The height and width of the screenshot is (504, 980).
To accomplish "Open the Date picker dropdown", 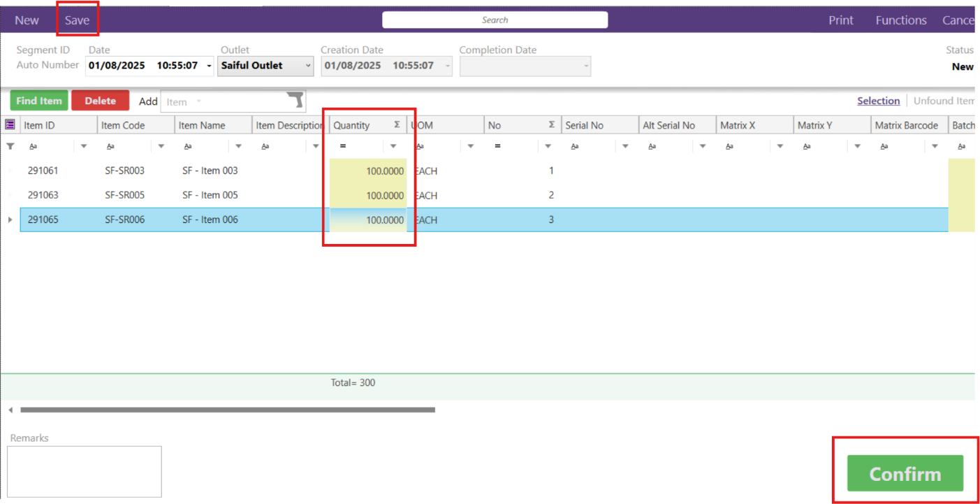I will pos(207,65).
